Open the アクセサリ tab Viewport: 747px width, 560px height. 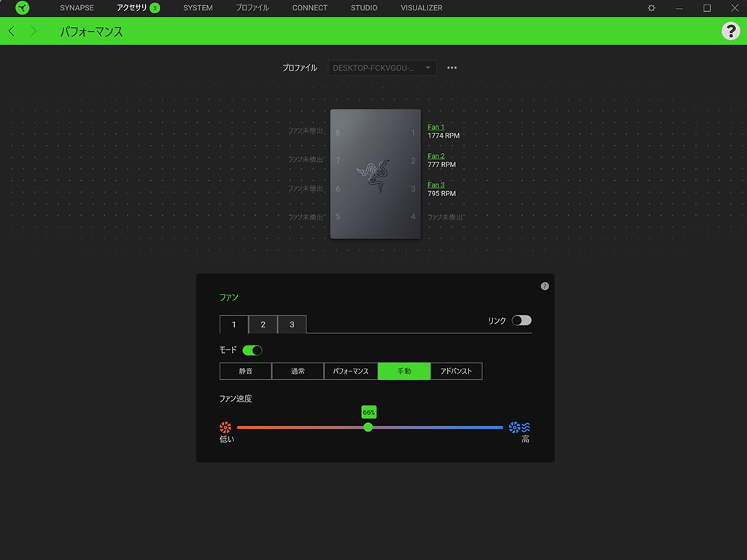pos(131,8)
